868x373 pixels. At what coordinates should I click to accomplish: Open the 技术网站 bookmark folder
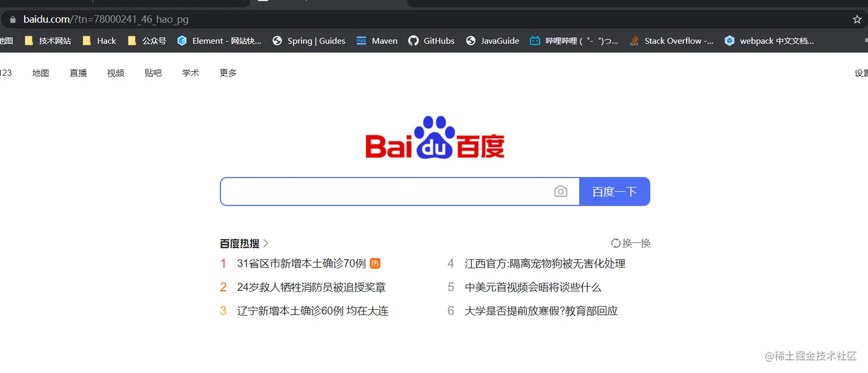click(48, 41)
